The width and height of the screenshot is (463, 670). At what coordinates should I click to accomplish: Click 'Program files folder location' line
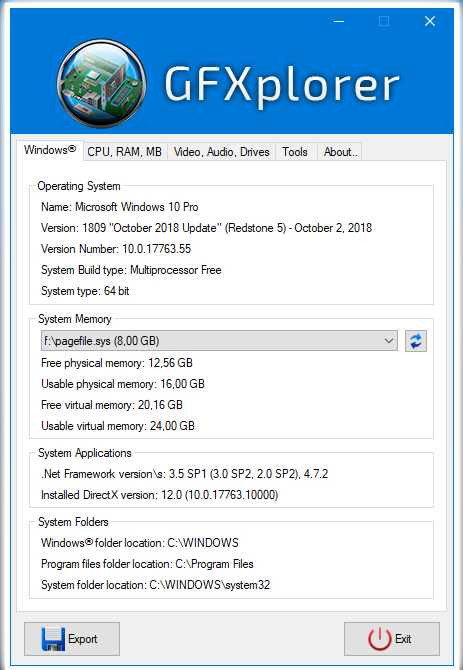tap(147, 564)
